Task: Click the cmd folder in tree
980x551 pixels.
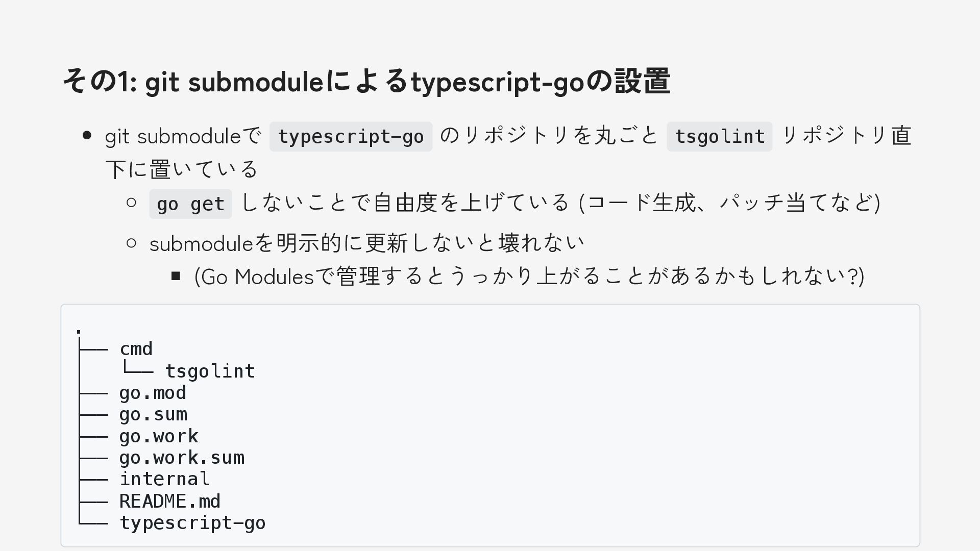Action: point(136,349)
